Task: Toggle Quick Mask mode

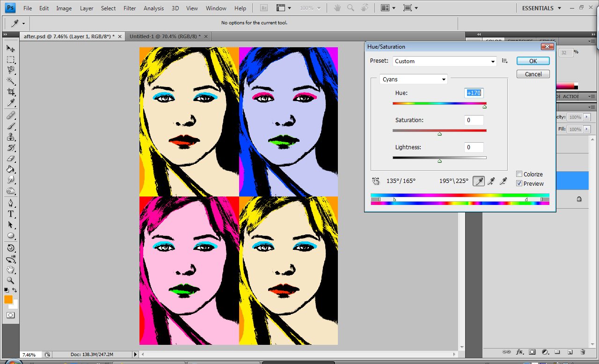Action: pos(10,315)
